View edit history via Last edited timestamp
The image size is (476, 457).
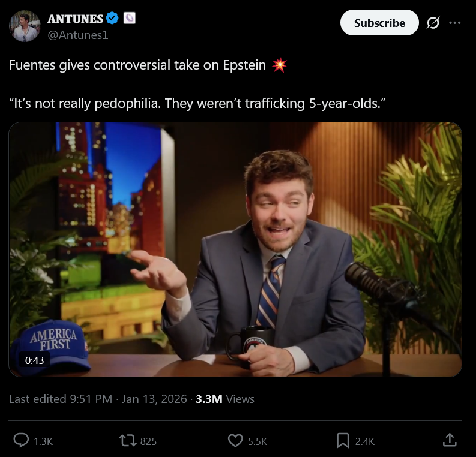(x=98, y=399)
